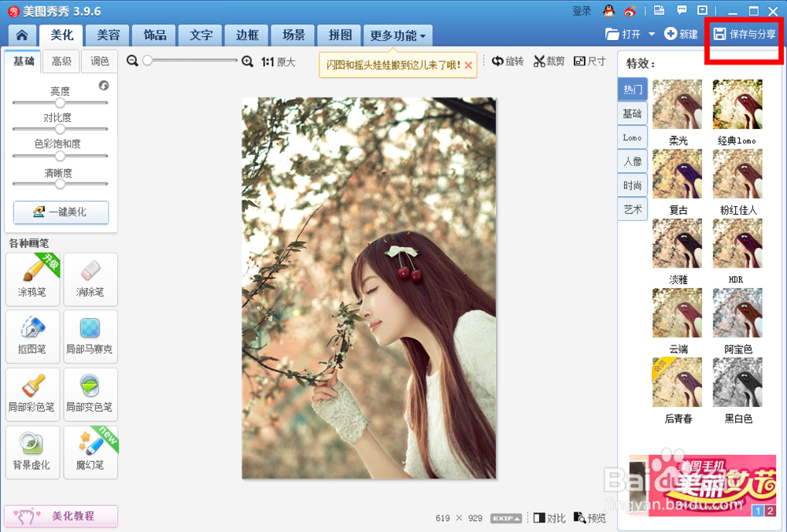Select the 人像 effects category
This screenshot has height=532, width=787.
click(x=633, y=161)
